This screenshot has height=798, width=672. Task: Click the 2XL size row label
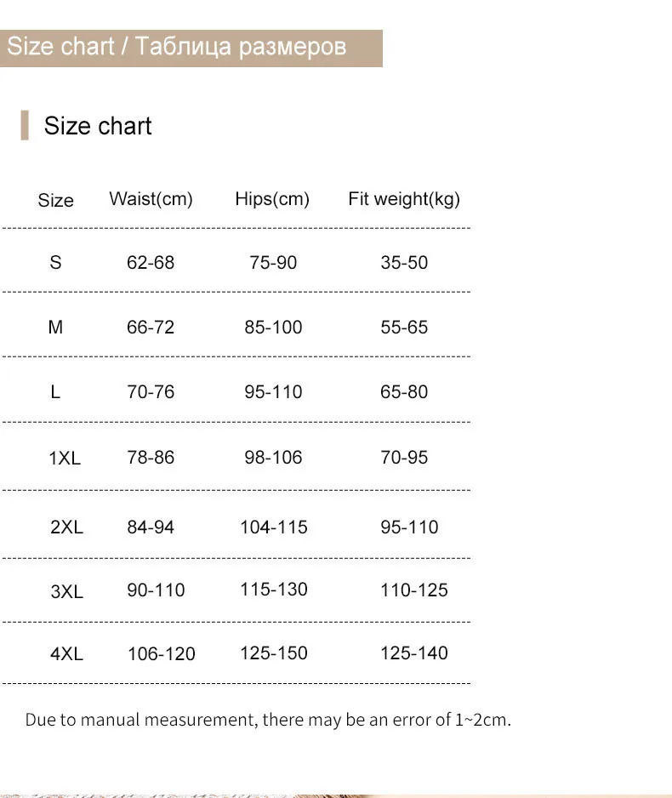(x=66, y=527)
